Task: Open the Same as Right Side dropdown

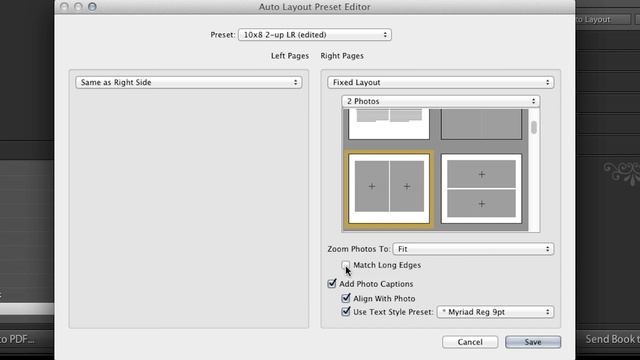Action: pos(189,82)
